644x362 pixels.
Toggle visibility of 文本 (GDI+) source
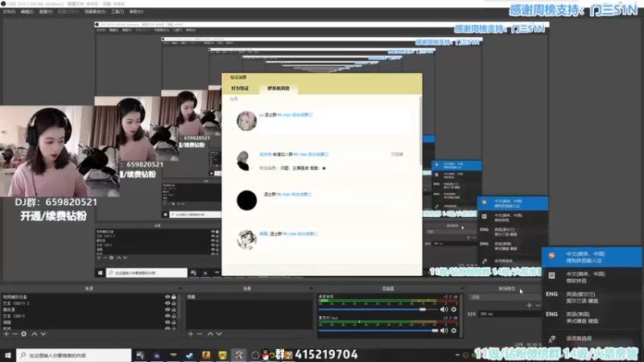[167, 316]
